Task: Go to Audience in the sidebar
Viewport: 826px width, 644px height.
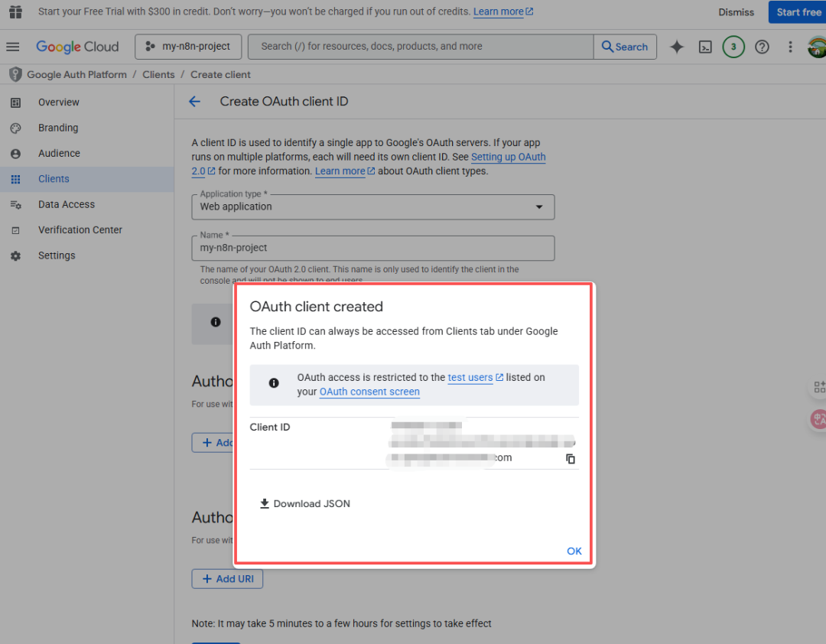Action: (x=59, y=153)
